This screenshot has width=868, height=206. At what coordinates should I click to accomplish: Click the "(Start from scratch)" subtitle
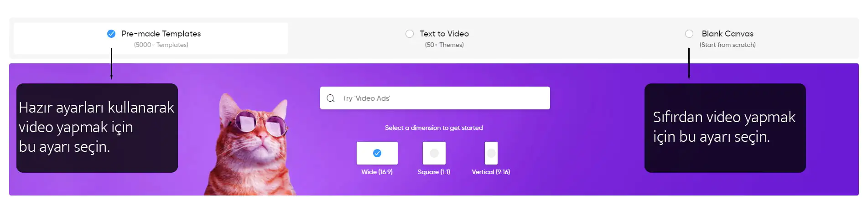[728, 45]
